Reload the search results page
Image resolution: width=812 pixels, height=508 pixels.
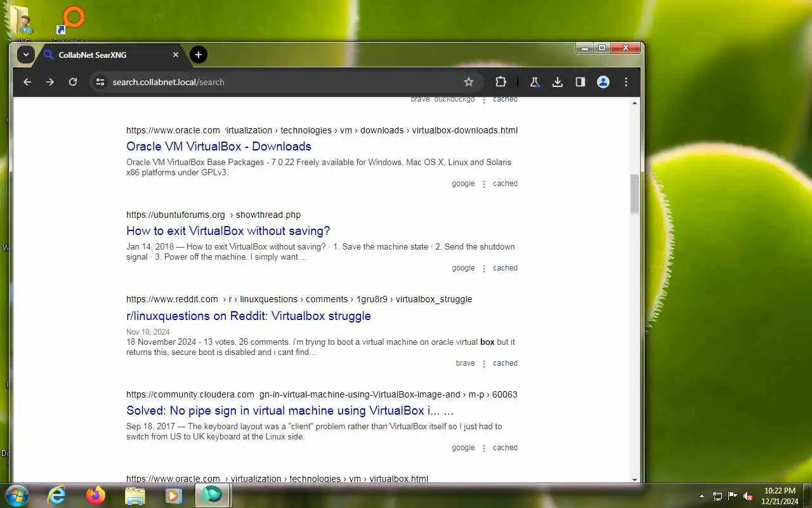pos(73,82)
